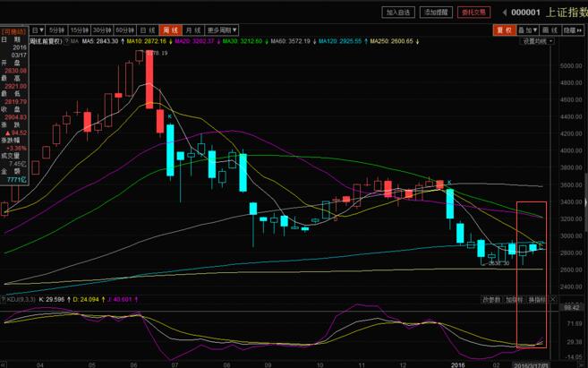Click the 委托交易 trade button
Screen dimensions: 588x368
click(x=474, y=13)
